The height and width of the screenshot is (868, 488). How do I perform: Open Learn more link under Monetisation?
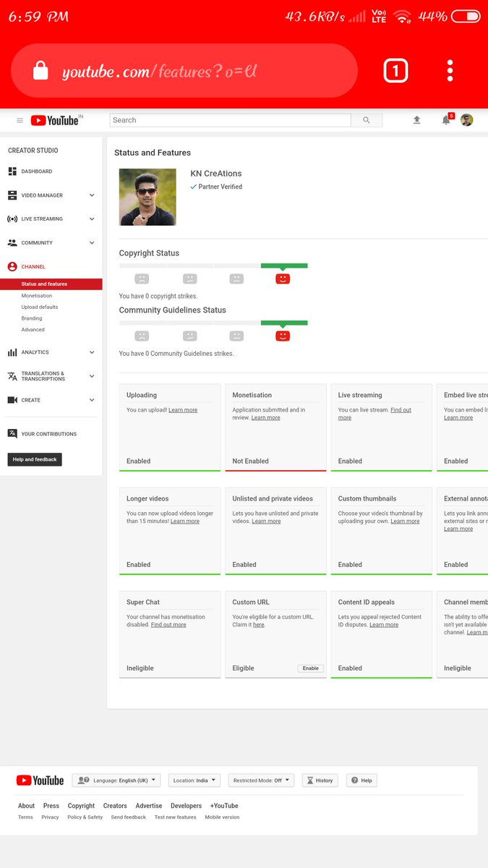coord(266,417)
